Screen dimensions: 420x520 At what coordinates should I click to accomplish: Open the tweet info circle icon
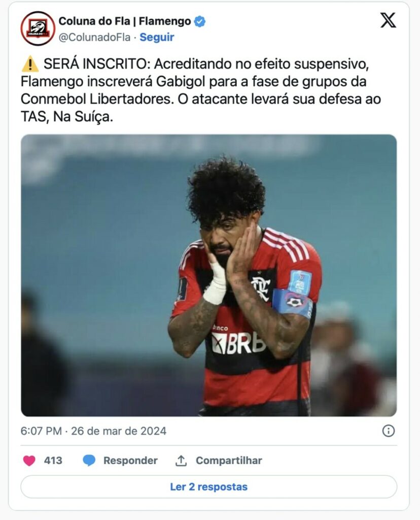pos(388,431)
